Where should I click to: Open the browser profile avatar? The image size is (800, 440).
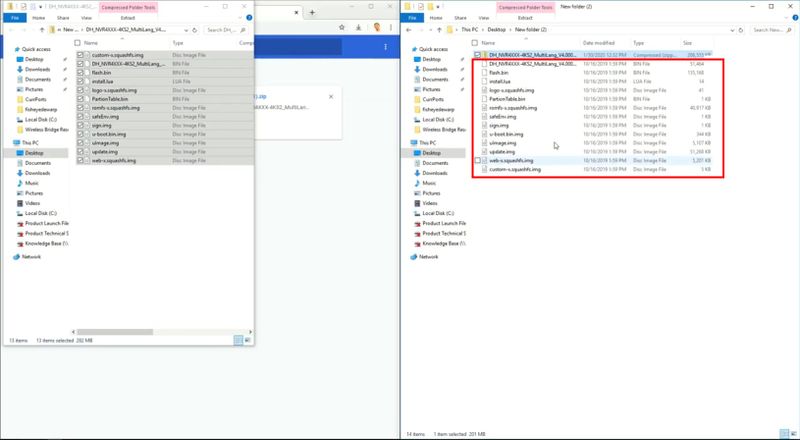[377, 28]
